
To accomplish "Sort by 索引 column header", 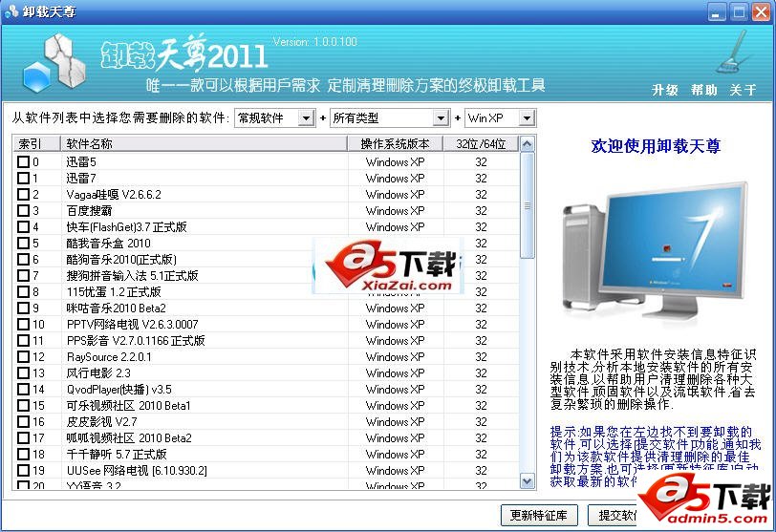I will coord(36,144).
